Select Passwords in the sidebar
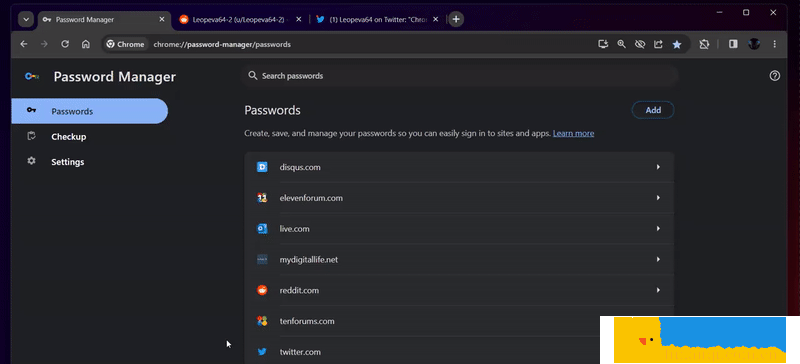 pyautogui.click(x=89, y=111)
